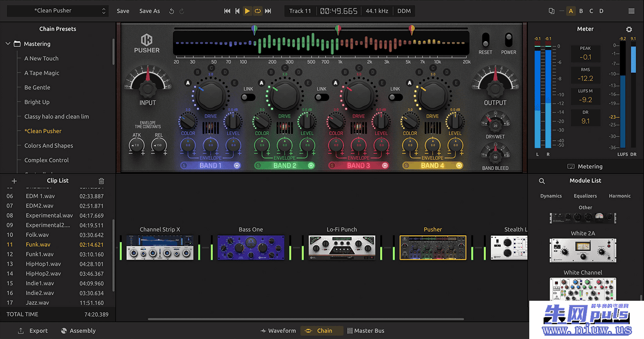This screenshot has width=644, height=339.
Task: Click the REL knob minus stepper
Action: pyautogui.click(x=153, y=153)
